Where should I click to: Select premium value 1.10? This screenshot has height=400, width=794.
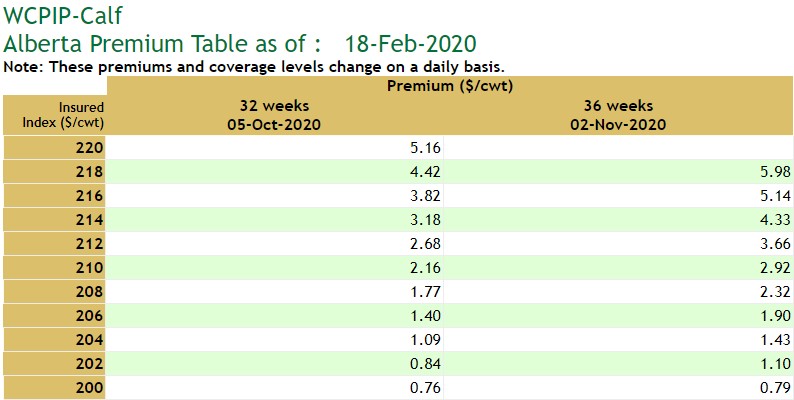coord(774,365)
